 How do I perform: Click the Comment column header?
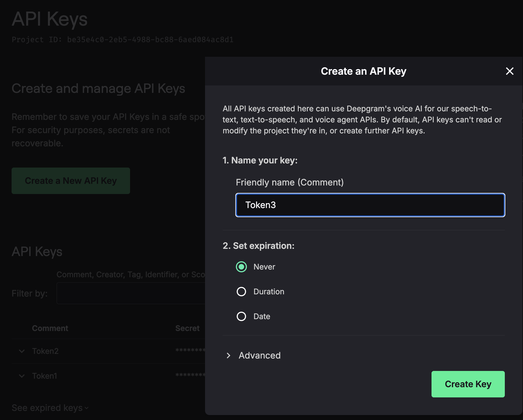(x=50, y=328)
